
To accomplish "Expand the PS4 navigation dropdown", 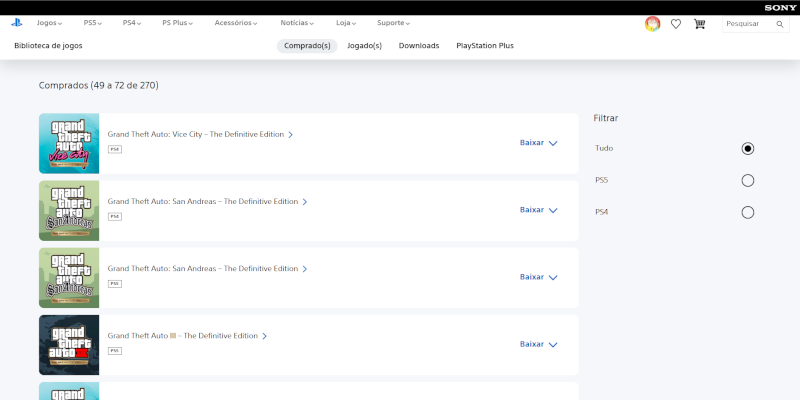I will tap(132, 23).
